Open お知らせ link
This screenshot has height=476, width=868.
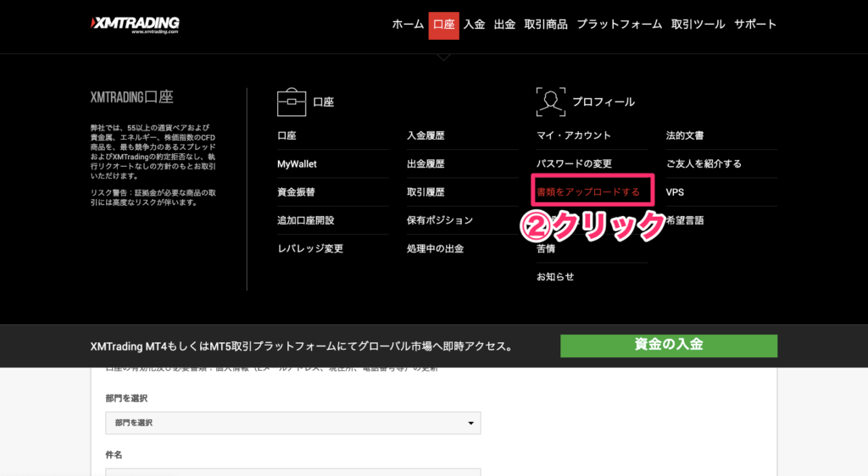click(x=555, y=277)
